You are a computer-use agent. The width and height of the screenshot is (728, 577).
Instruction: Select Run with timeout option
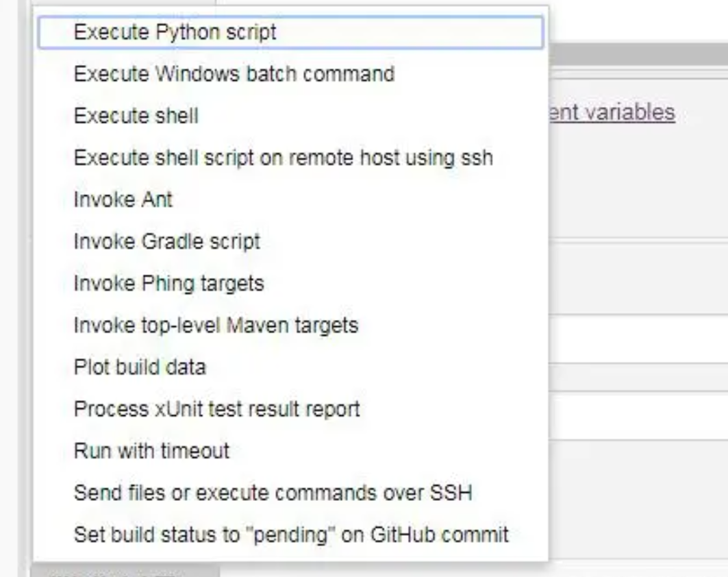point(151,451)
